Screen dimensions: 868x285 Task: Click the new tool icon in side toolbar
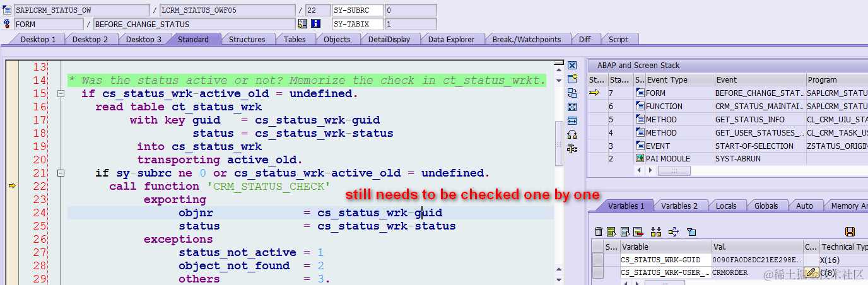click(572, 79)
